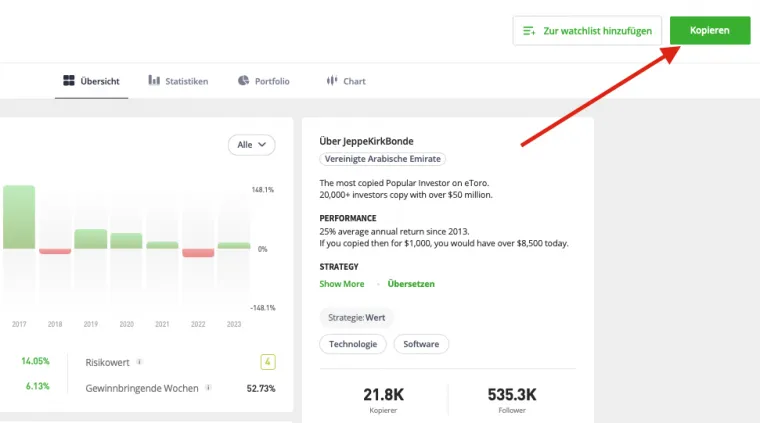Viewport: 760px width, 423px height.
Task: Switch to the Statistiken tab
Action: click(x=178, y=81)
